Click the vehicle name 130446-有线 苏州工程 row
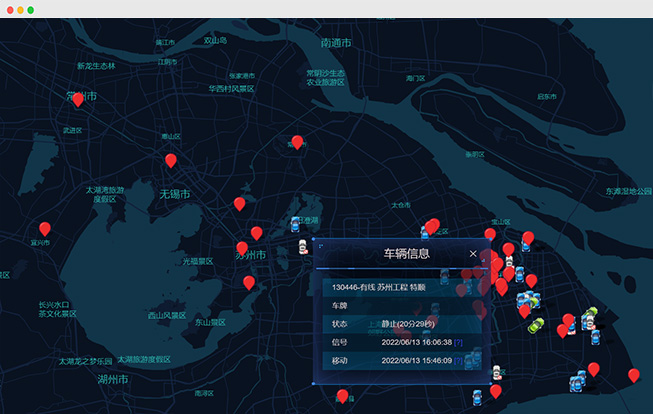 (x=379, y=287)
